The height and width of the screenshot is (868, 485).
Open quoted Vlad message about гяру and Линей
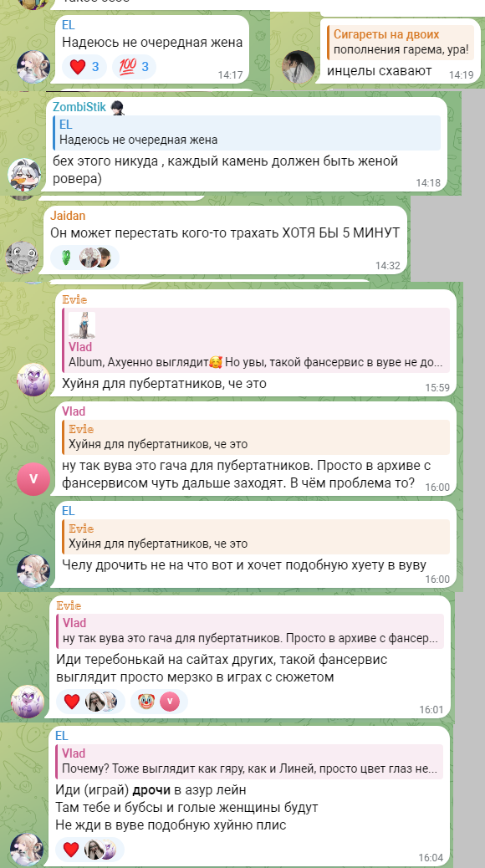pos(249,762)
